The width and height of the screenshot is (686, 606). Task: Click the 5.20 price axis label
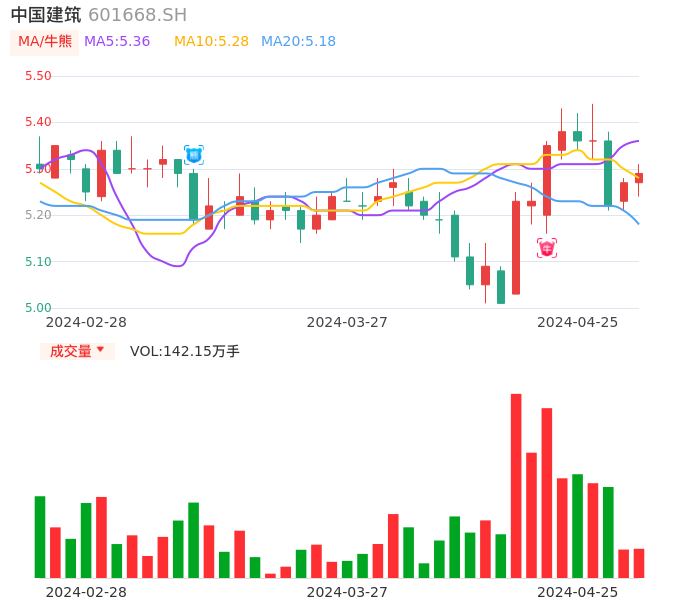[38, 215]
